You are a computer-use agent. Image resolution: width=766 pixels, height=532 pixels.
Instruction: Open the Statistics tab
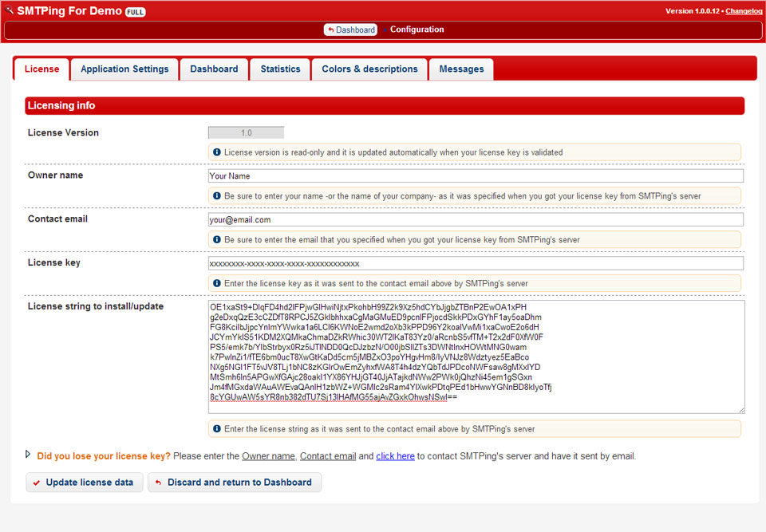click(280, 69)
